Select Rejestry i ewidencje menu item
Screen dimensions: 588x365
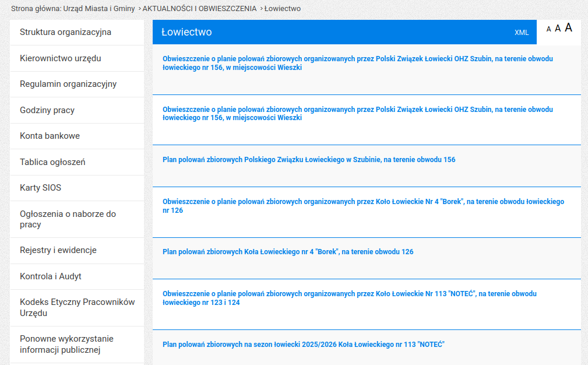pos(58,250)
